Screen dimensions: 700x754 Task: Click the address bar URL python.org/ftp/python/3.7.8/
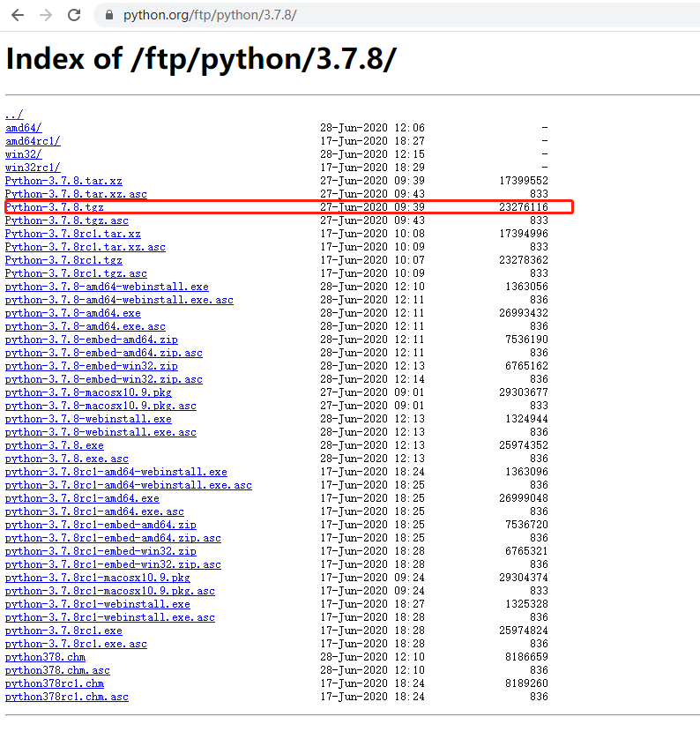point(210,15)
